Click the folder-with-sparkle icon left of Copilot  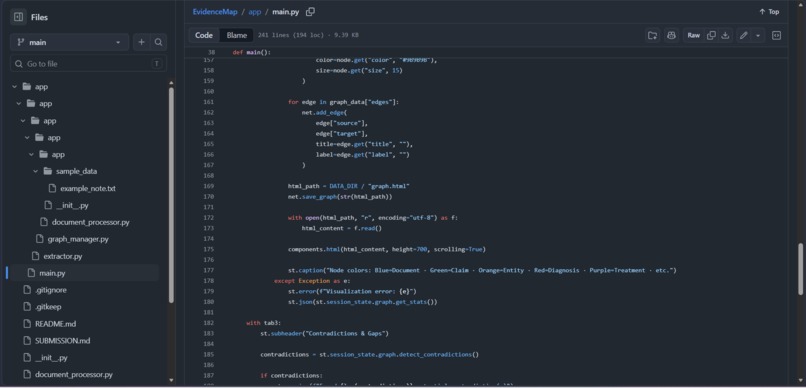(x=652, y=35)
